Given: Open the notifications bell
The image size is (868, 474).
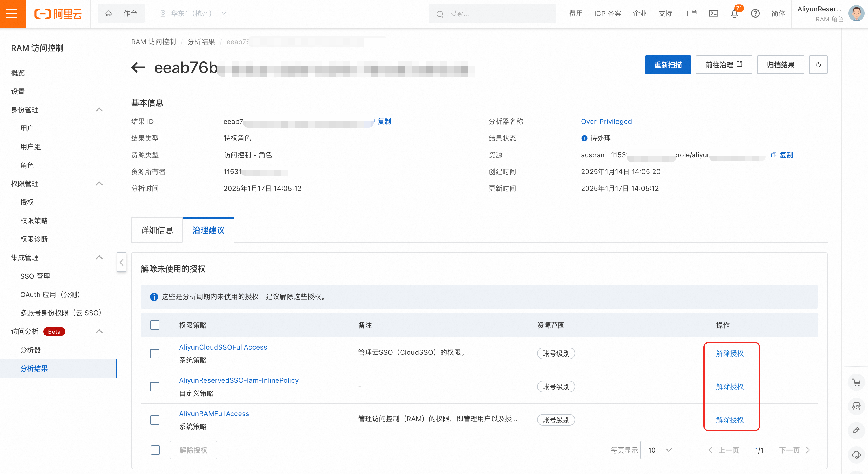Looking at the screenshot, I should [735, 14].
